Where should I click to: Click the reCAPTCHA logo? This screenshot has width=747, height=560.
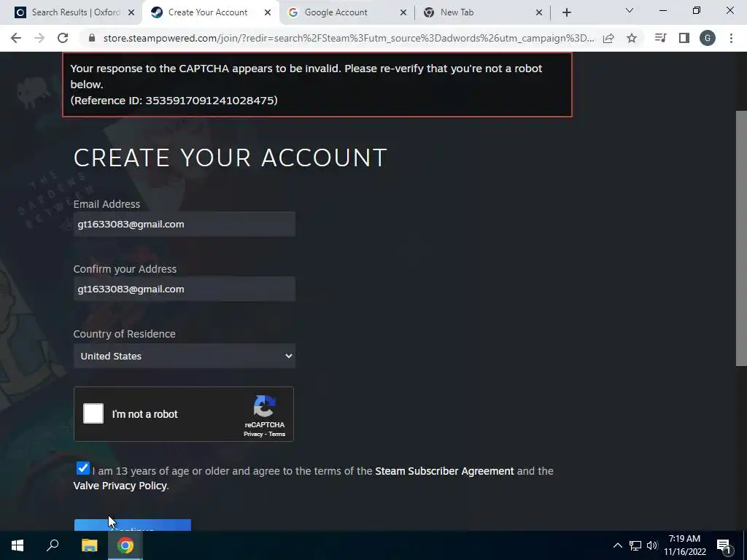pyautogui.click(x=264, y=406)
